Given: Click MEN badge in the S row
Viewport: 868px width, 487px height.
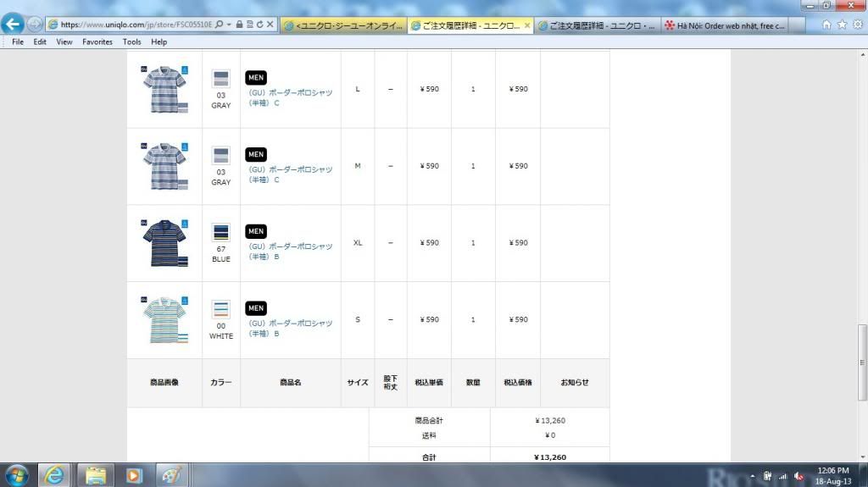Looking at the screenshot, I should coord(256,308).
